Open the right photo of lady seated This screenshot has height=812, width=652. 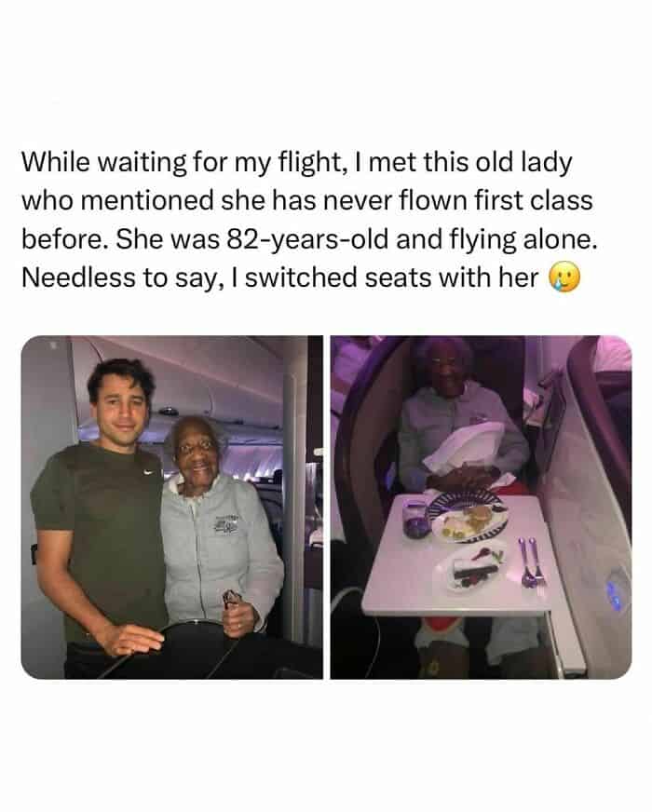tap(482, 507)
